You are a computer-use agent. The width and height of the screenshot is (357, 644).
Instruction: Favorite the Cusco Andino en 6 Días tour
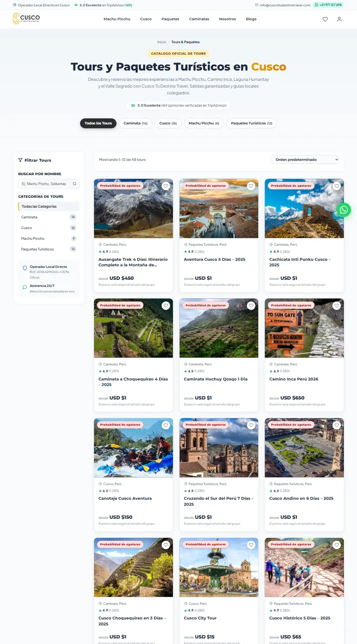tap(337, 425)
